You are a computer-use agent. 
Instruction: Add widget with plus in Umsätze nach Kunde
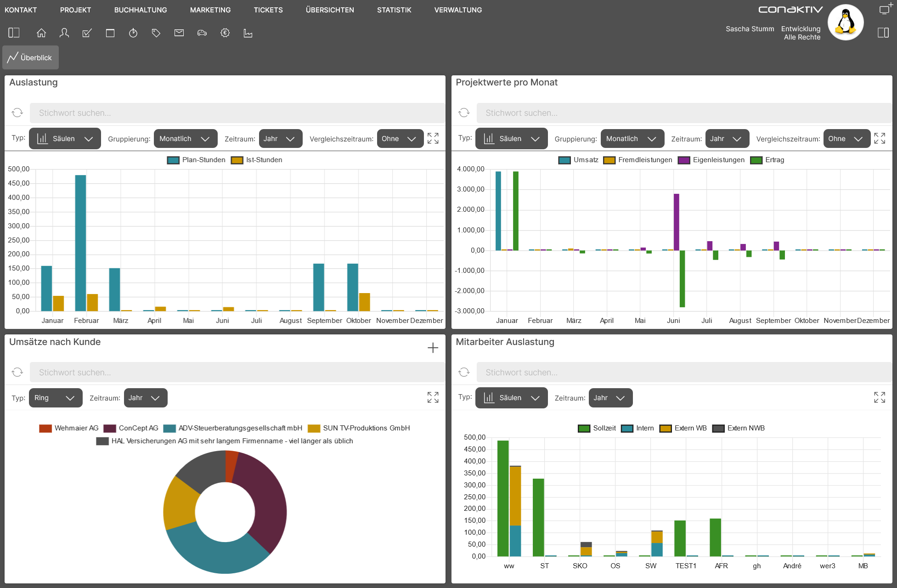[x=433, y=348]
